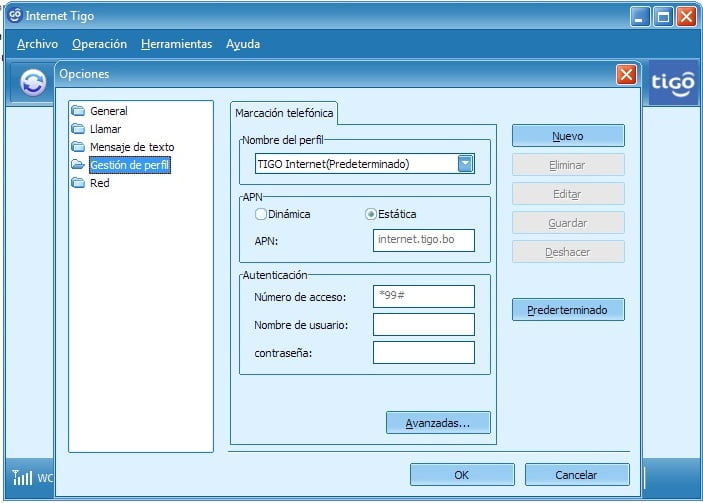Viewport: 703px width, 503px height.
Task: Select the General tree item
Action: click(x=108, y=111)
